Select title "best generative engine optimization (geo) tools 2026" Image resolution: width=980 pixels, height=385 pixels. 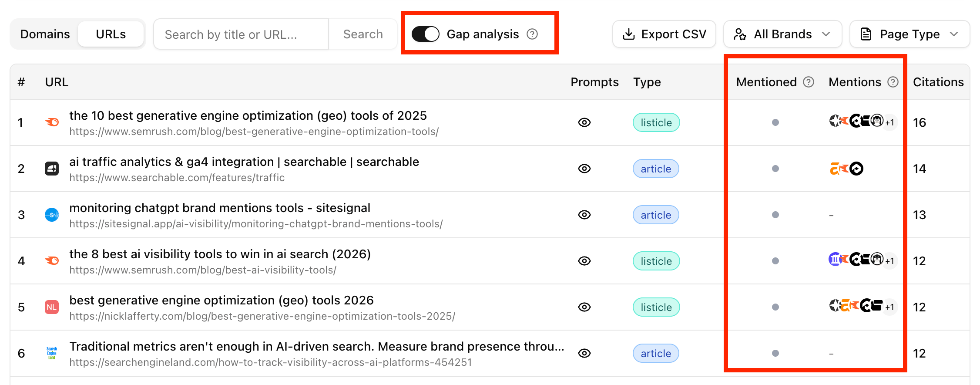(x=222, y=300)
